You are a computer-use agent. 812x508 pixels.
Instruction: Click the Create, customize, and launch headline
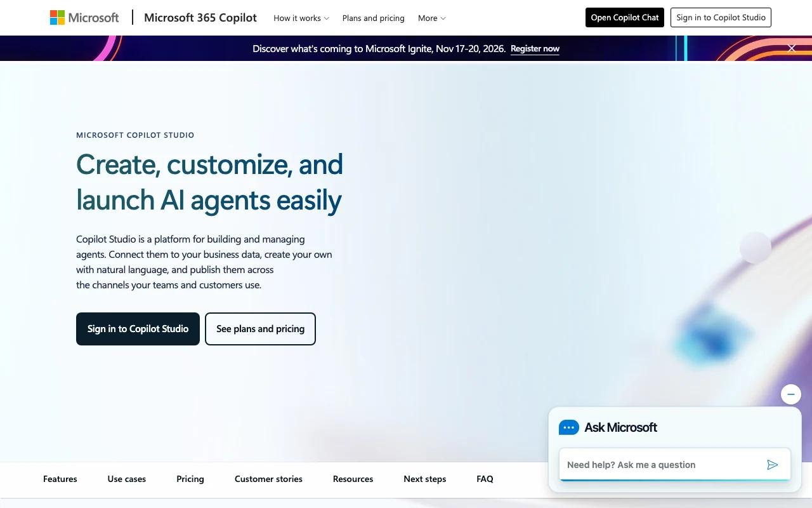click(x=209, y=182)
